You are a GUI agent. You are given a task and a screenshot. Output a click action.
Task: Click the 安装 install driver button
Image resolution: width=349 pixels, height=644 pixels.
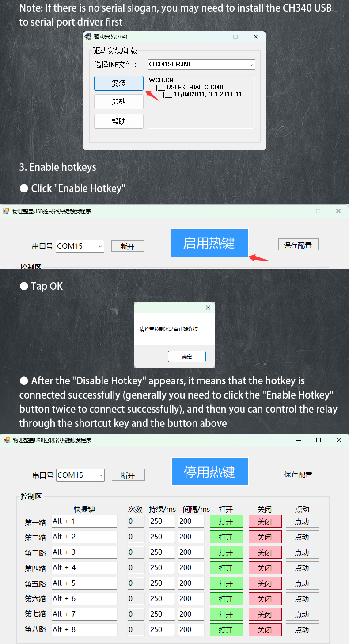[119, 83]
